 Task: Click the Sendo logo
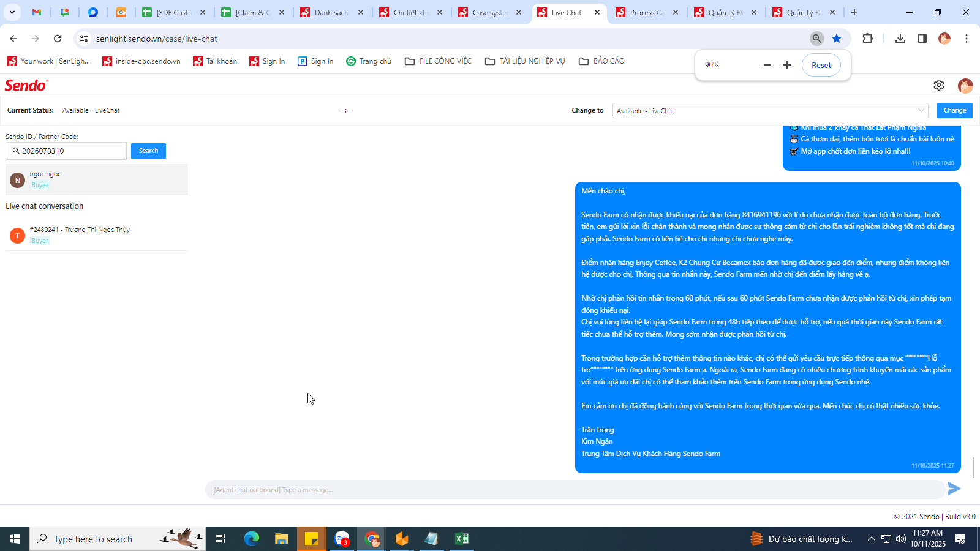pyautogui.click(x=26, y=85)
